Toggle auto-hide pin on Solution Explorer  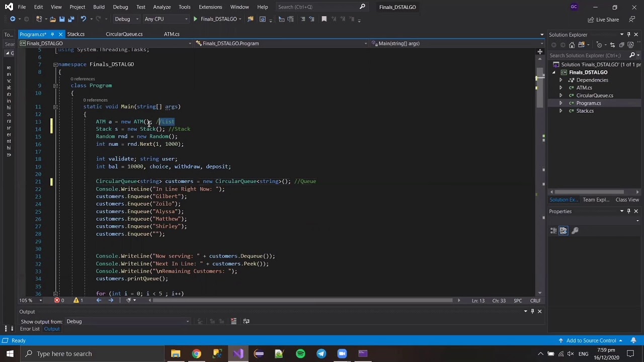point(628,35)
